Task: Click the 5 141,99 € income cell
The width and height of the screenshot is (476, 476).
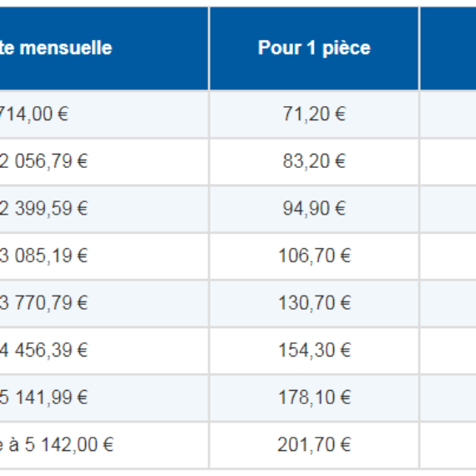Action: 104,398
